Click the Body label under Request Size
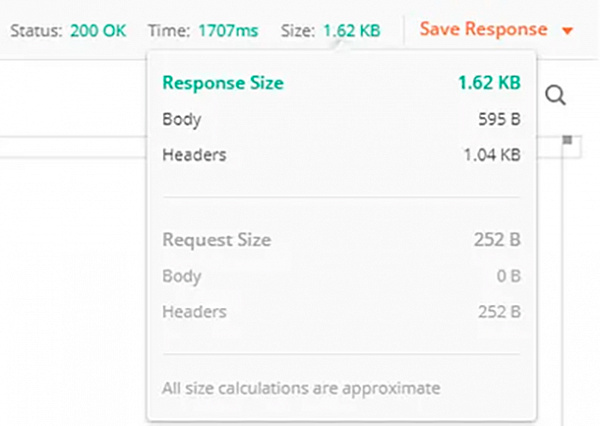Viewport: 600px width, 426px height. coord(181,276)
